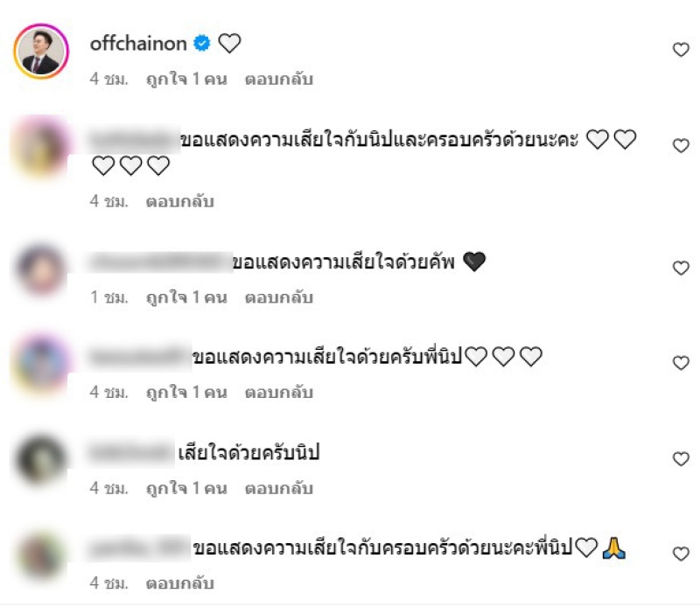Open the offchainon username link
This screenshot has height=614, width=700.
[x=138, y=43]
